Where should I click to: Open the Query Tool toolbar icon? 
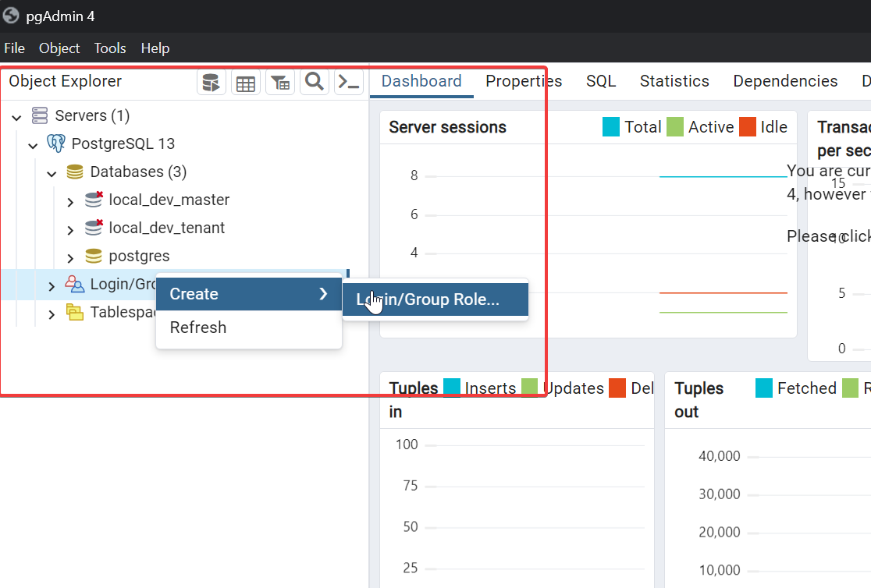pos(211,83)
